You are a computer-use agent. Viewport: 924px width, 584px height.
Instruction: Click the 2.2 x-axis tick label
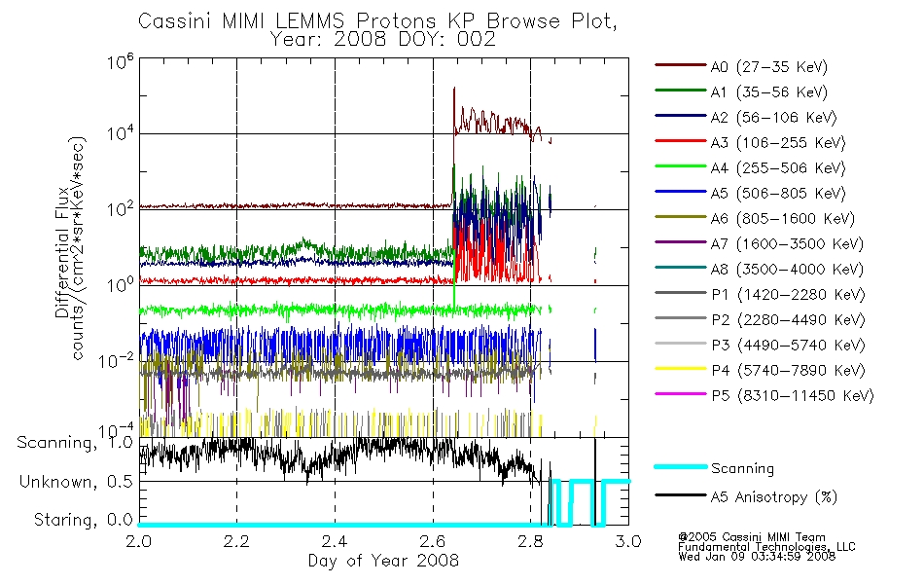[x=237, y=541]
